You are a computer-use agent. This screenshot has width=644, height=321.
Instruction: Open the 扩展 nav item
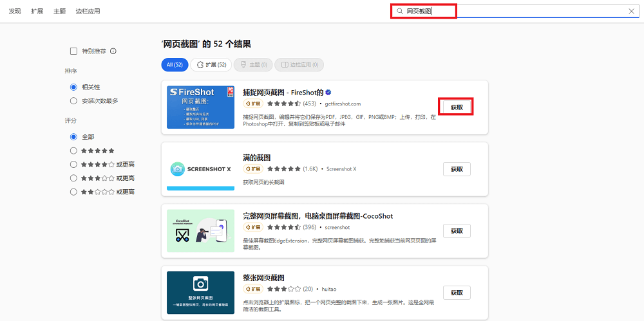click(37, 12)
